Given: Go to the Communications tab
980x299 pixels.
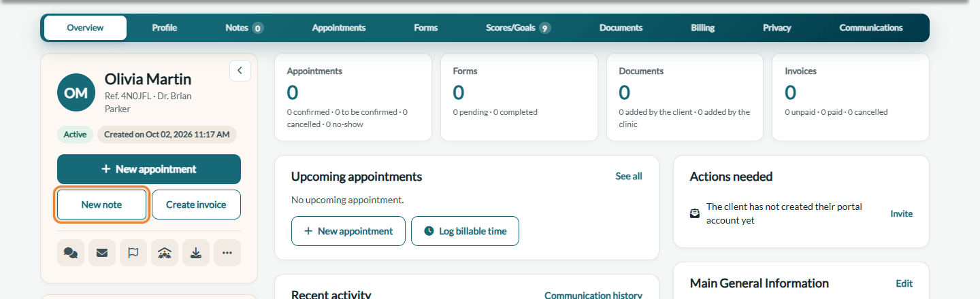Looking at the screenshot, I should [871, 28].
